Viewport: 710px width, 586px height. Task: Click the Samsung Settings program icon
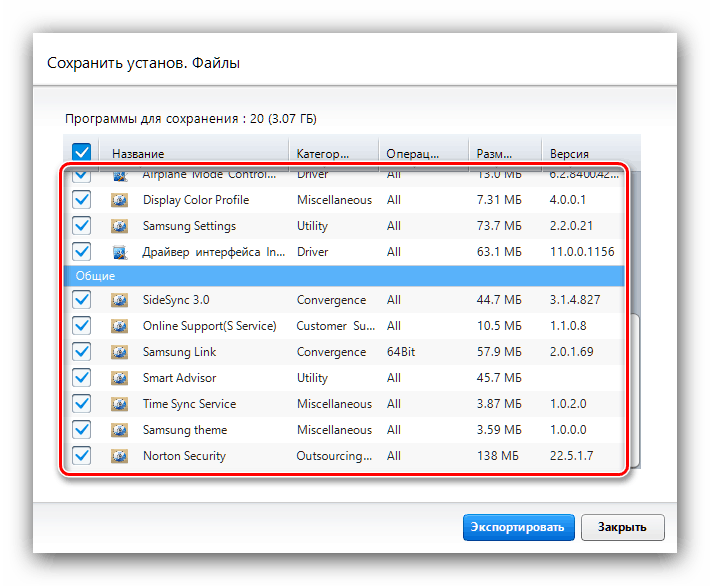pyautogui.click(x=120, y=226)
